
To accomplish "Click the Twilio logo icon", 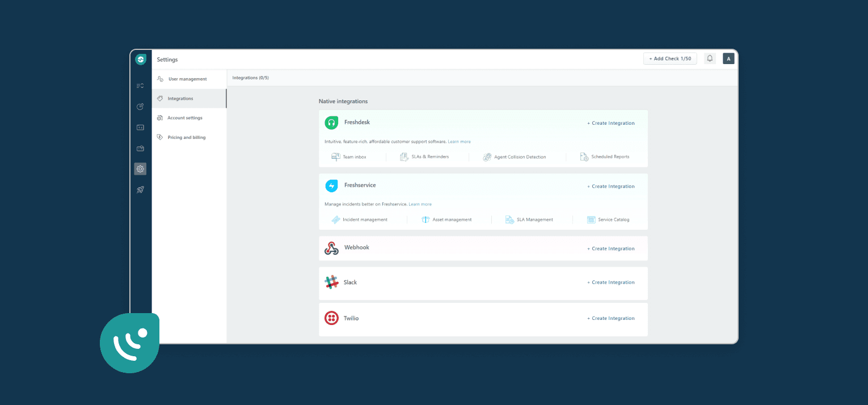I will click(x=331, y=318).
